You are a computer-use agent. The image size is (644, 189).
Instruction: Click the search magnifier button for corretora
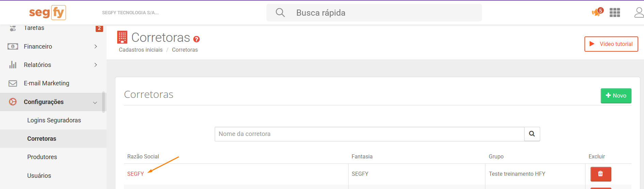click(x=532, y=134)
